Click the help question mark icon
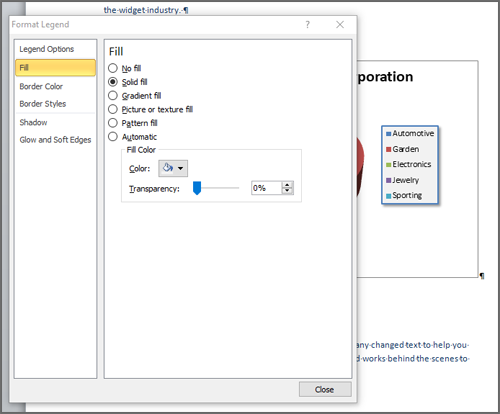This screenshot has width=500, height=414. pyautogui.click(x=307, y=25)
